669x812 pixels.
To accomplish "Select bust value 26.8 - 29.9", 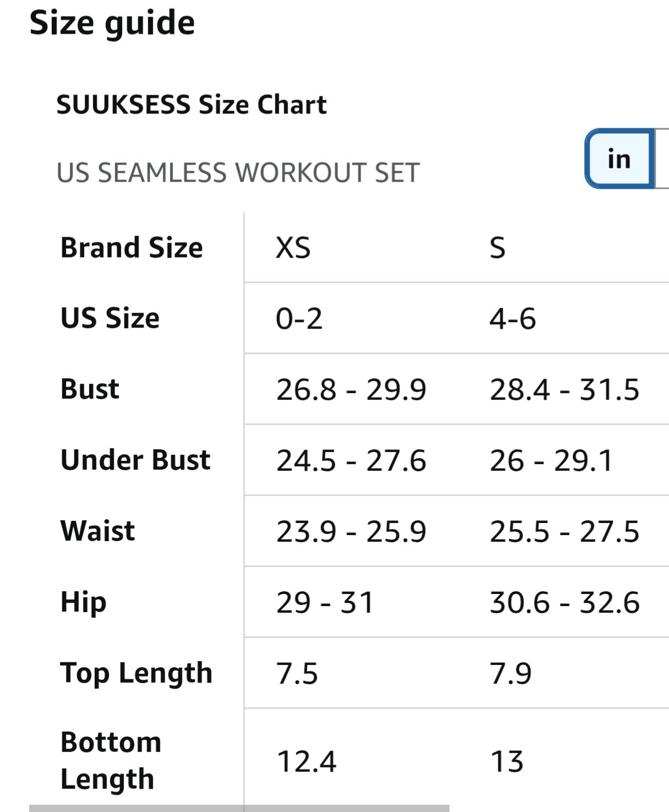I will pyautogui.click(x=351, y=390).
